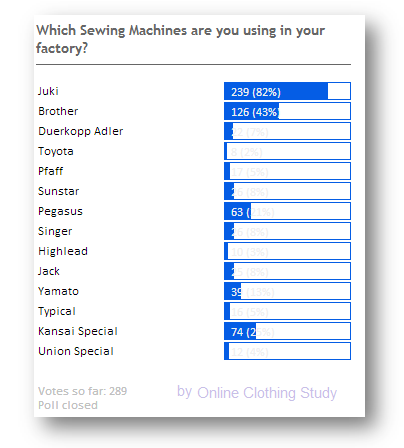This screenshot has width=404, height=448.
Task: Click the Pegasus result bar
Action: point(287,211)
